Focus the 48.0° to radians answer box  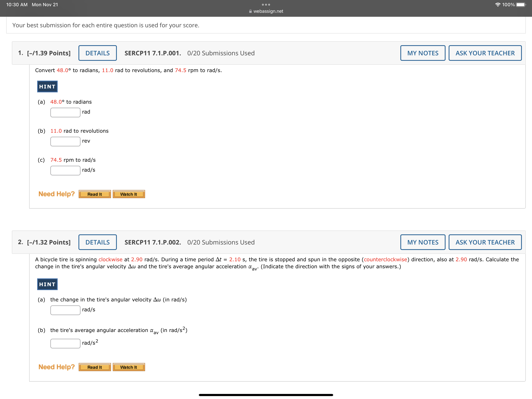(x=65, y=112)
